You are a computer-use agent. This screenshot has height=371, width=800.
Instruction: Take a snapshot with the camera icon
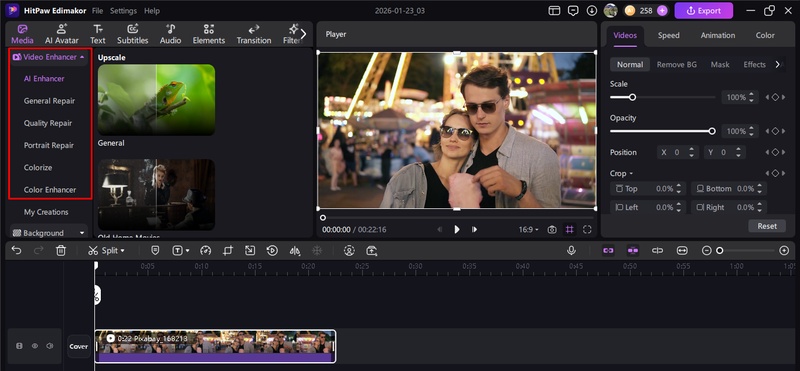(552, 230)
